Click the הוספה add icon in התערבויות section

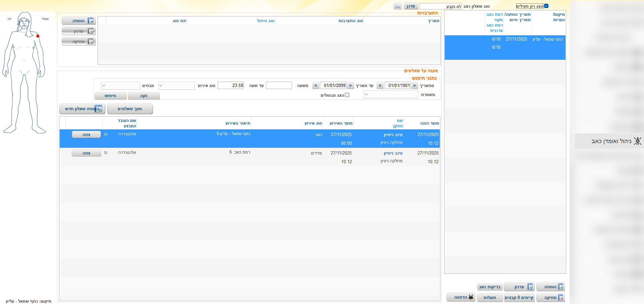[x=90, y=21]
